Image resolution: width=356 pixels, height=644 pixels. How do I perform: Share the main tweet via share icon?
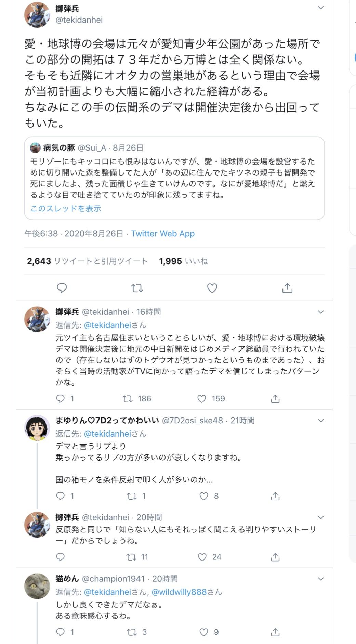tap(287, 288)
